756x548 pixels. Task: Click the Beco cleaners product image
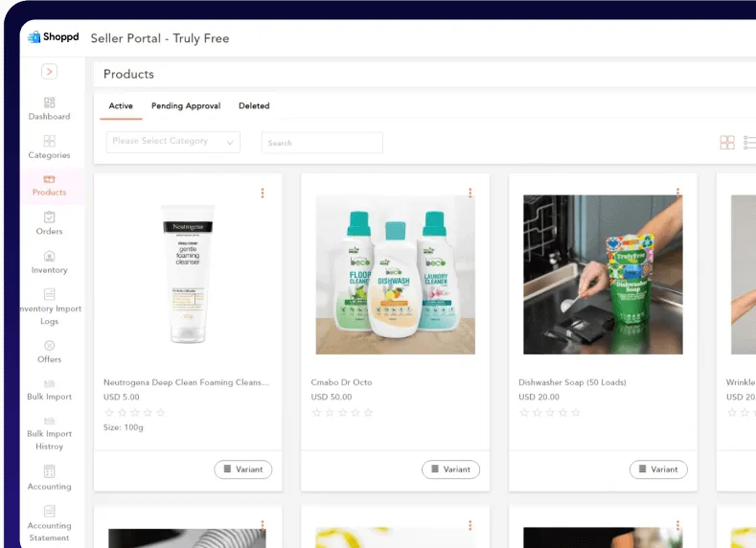coord(396,275)
